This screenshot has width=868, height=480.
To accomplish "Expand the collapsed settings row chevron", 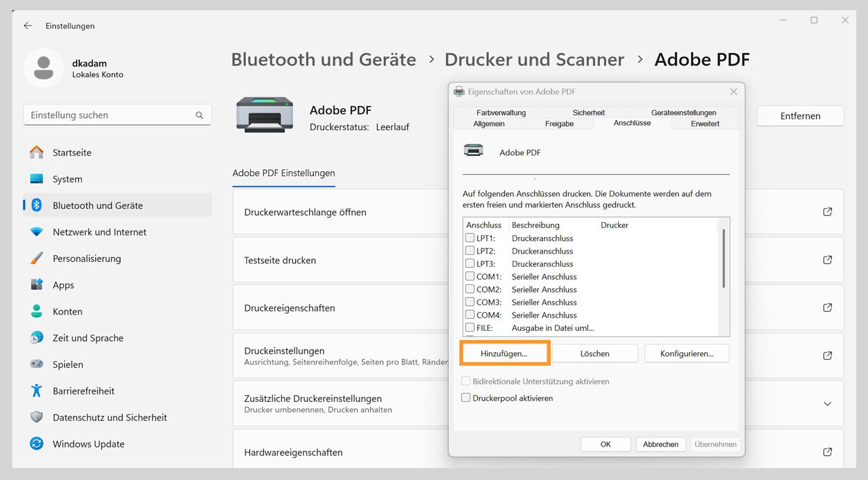I will (827, 403).
